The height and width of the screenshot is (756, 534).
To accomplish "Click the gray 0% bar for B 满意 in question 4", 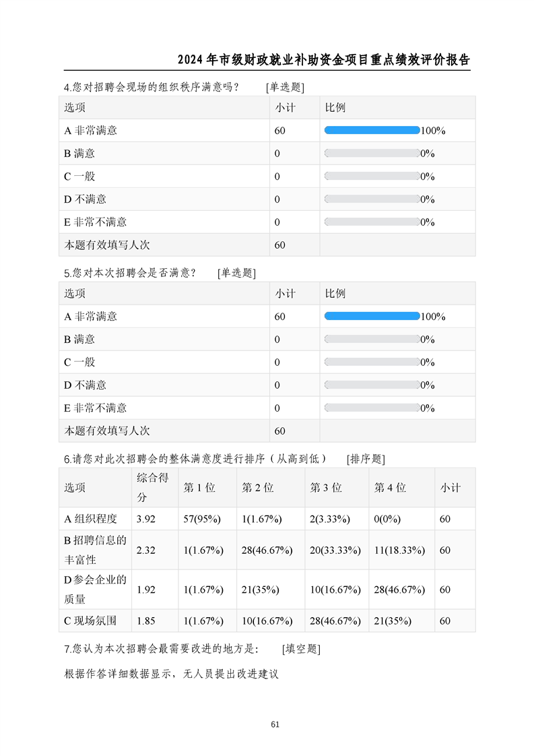I will tap(372, 154).
